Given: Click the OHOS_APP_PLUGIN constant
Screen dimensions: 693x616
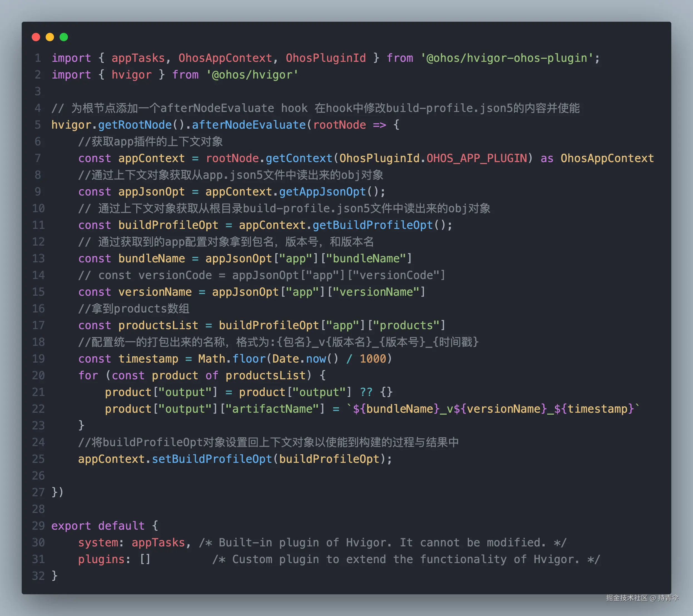Looking at the screenshot, I should pos(477,158).
